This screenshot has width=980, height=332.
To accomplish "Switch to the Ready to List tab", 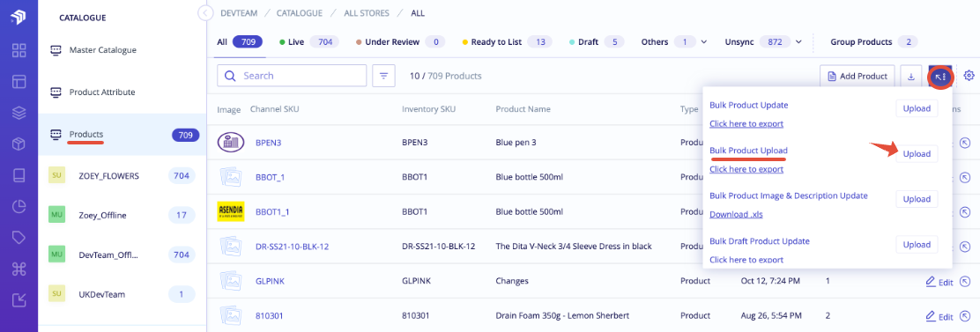I will (x=508, y=42).
